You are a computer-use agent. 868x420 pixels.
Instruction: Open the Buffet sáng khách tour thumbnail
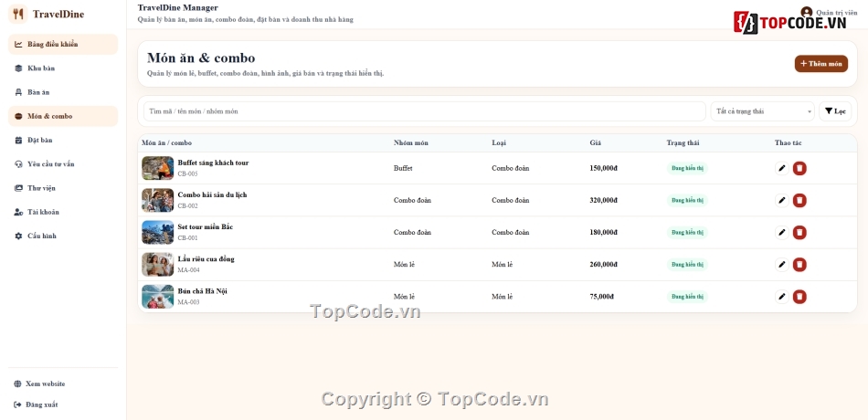158,168
